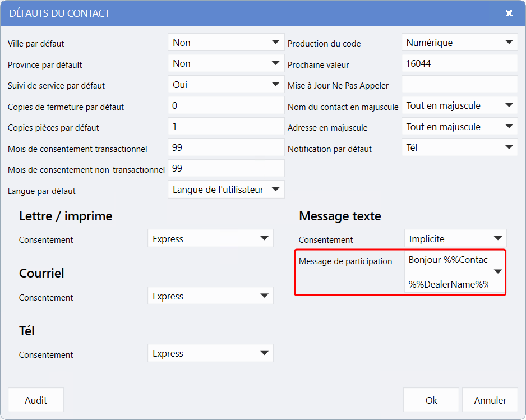The width and height of the screenshot is (526, 420).
Task: Expand the Message de participation dropdown arrow
Action: 497,271
